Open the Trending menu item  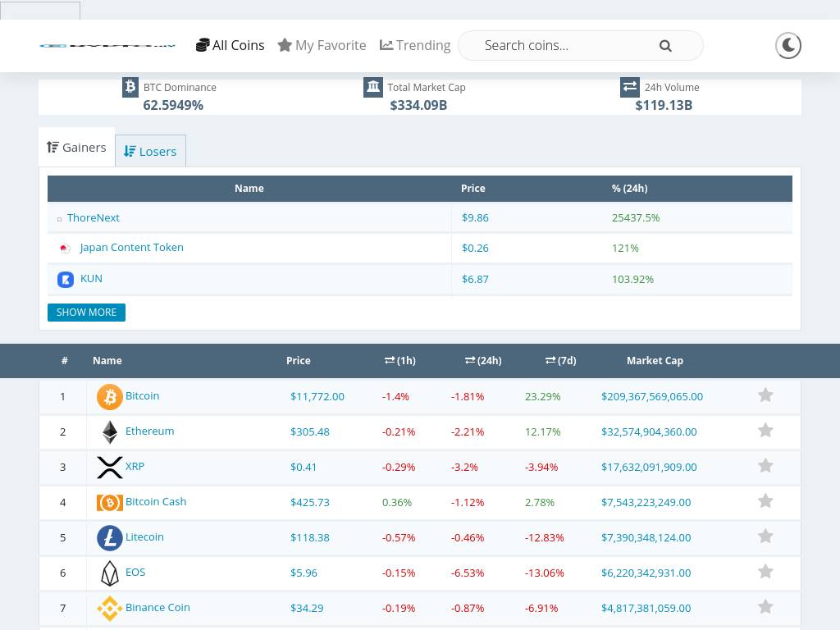[415, 46]
